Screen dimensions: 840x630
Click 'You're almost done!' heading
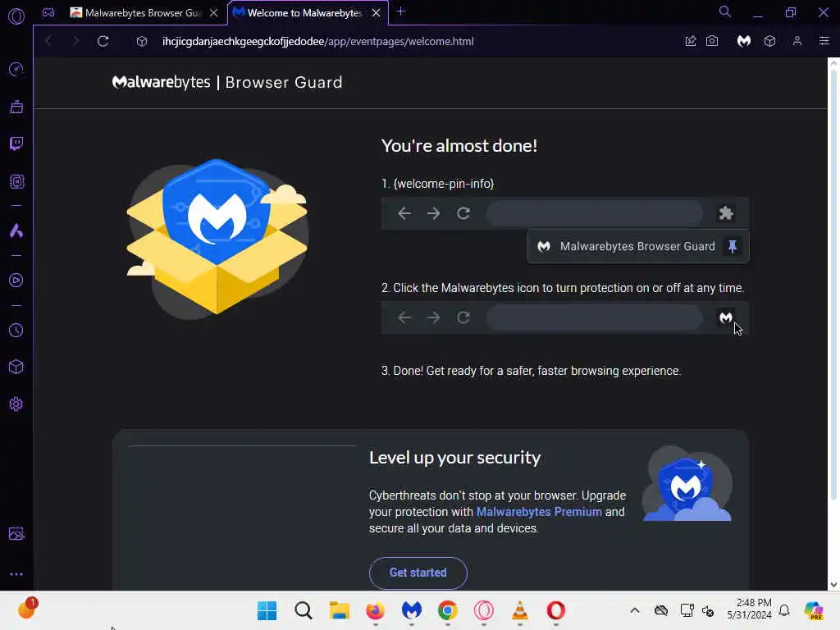459,146
